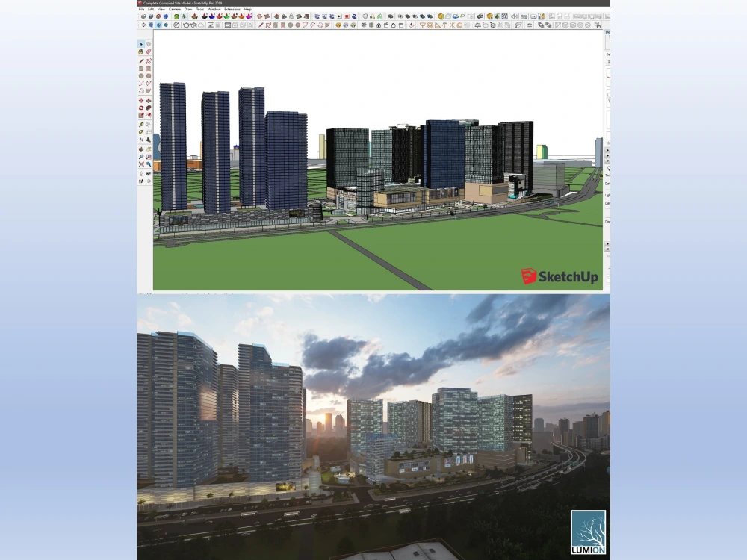
Task: Click the Circle tool in top toolbar
Action: click(x=290, y=25)
